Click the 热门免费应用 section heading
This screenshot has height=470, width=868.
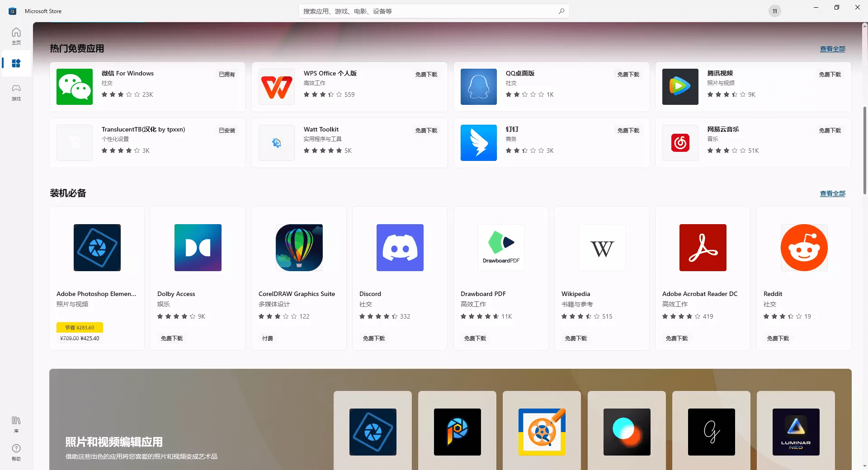[x=77, y=48]
